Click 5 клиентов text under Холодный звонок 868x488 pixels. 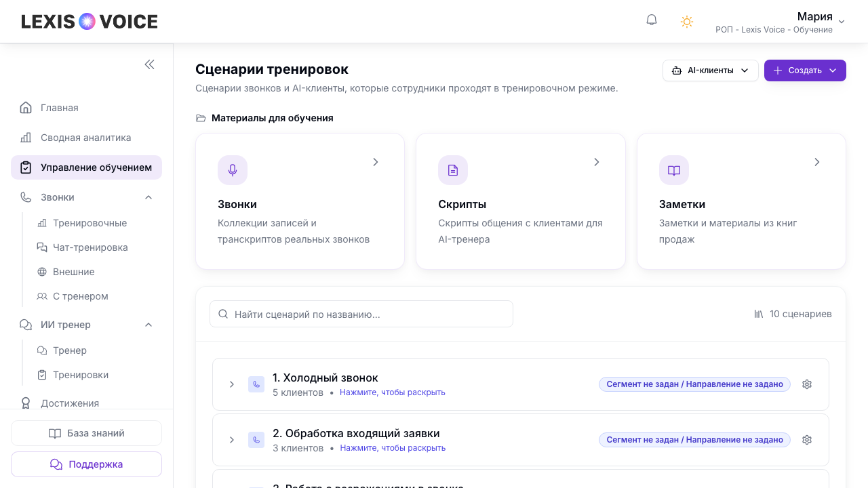click(298, 392)
